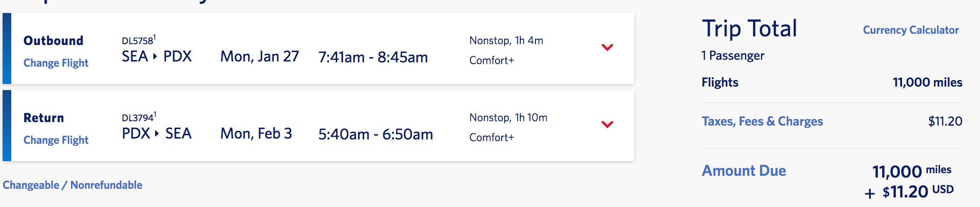Select the return Comfort+ cabin label
The height and width of the screenshot is (207, 980).
[491, 138]
